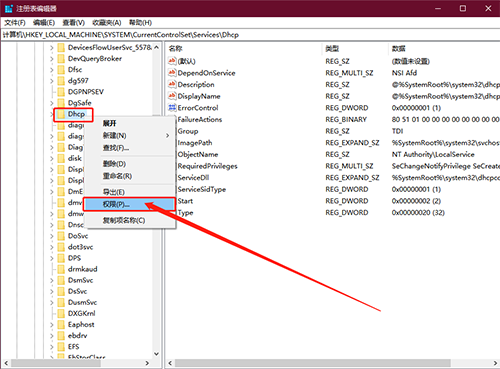Select the DPS folder icon
500x369 pixels.
pyautogui.click(x=61, y=258)
